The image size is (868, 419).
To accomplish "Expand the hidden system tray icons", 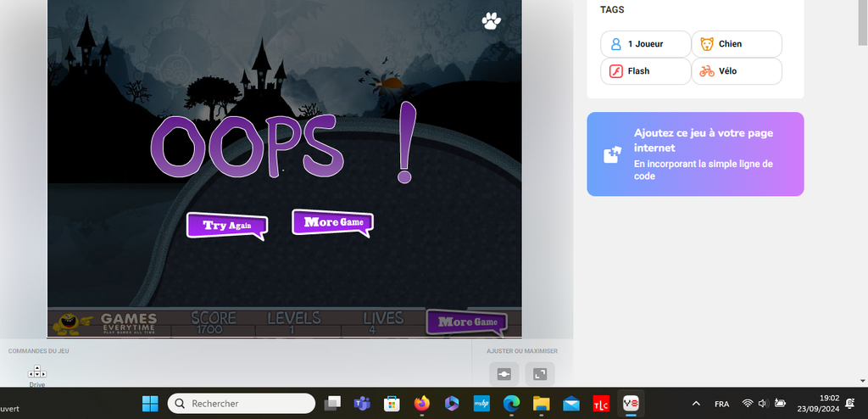I will (x=696, y=404).
